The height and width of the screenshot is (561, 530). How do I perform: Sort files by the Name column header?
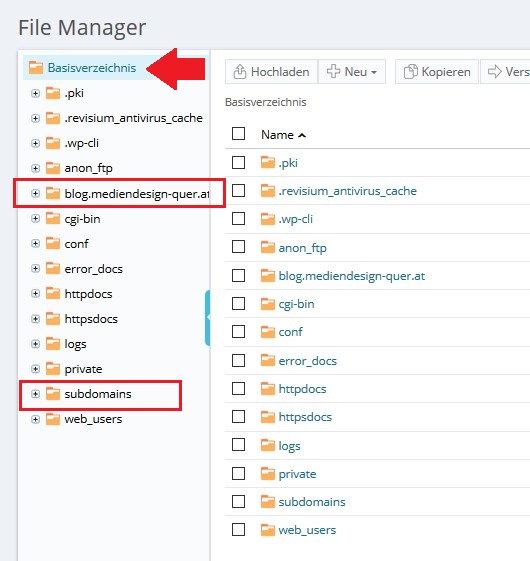tap(277, 135)
